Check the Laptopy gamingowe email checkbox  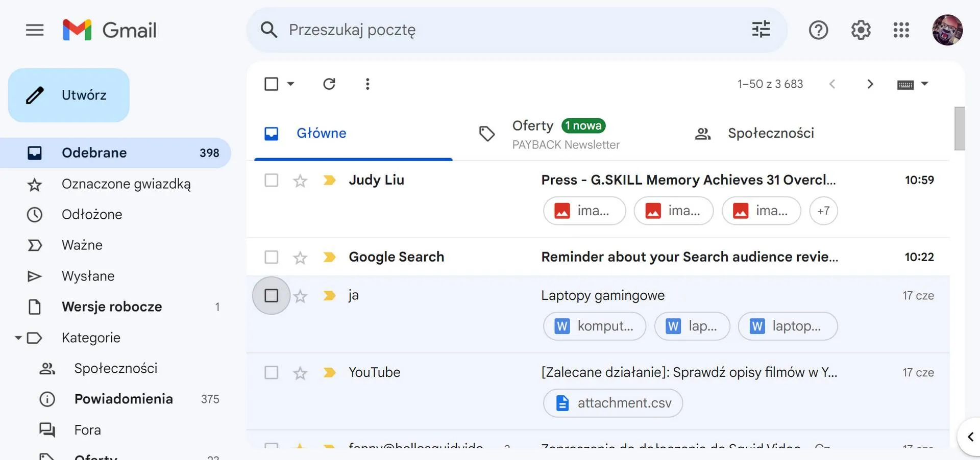pyautogui.click(x=272, y=296)
